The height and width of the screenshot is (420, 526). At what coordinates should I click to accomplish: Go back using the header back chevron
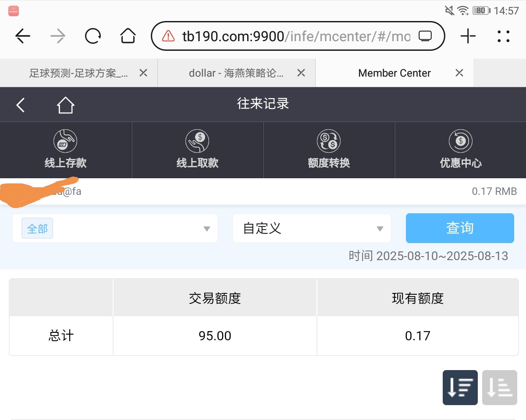click(20, 105)
